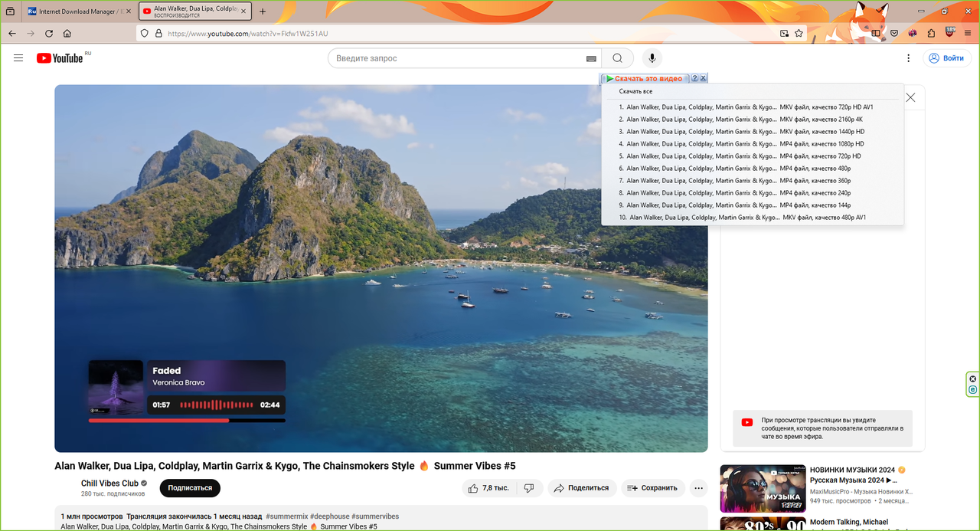Open НОВИНКИ МУЗЫКИ 2024 video title
980x531 pixels.
[857, 475]
